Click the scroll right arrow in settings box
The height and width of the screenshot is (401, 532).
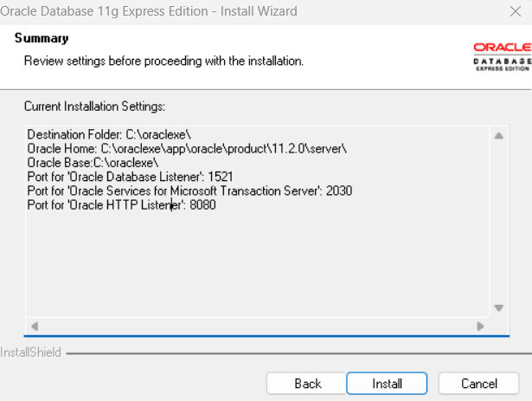[x=480, y=327]
